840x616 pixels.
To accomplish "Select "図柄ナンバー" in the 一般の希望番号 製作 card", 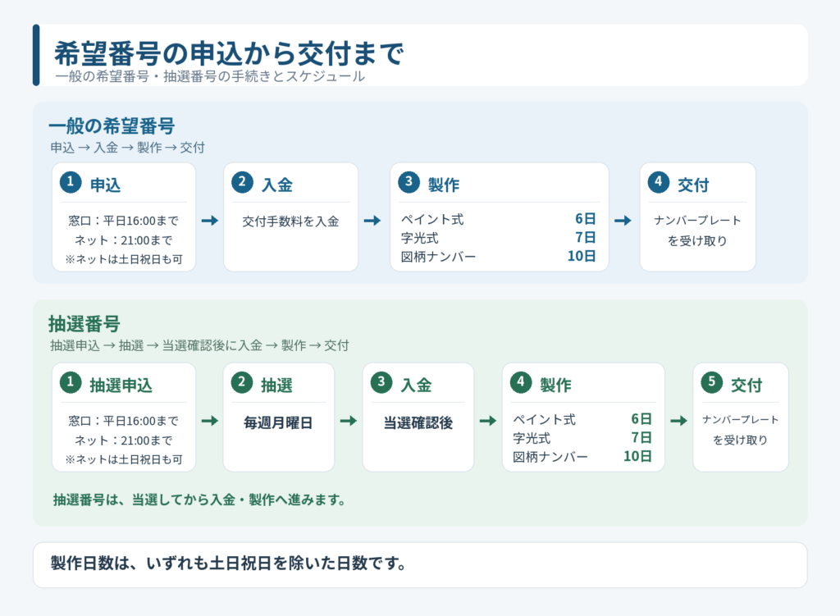I will point(438,257).
